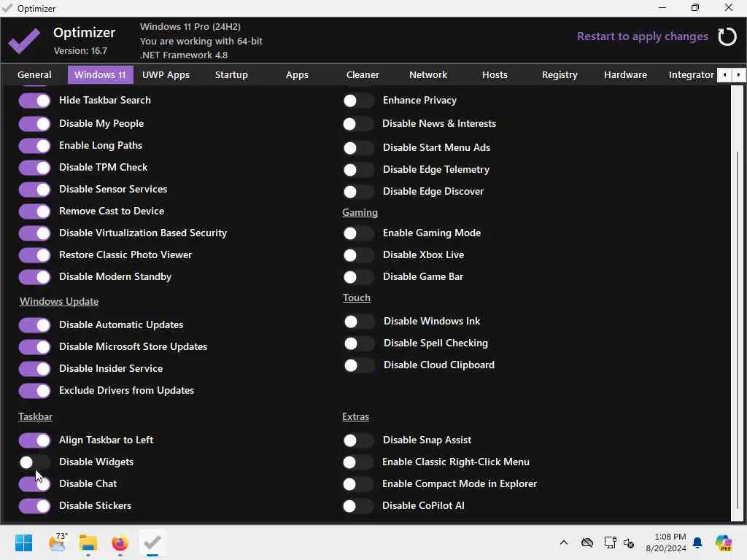Image resolution: width=747 pixels, height=560 pixels.
Task: Launch Firefox from the taskbar
Action: tap(120, 542)
